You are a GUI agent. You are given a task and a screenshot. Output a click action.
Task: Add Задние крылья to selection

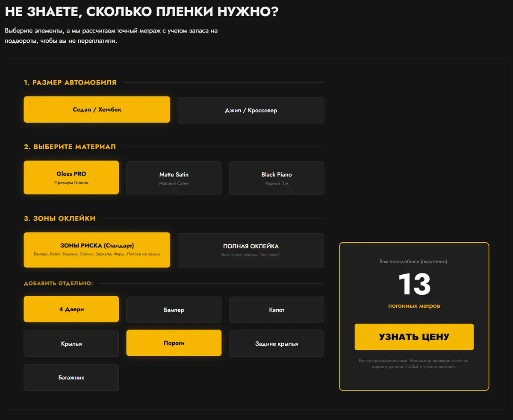tap(277, 344)
